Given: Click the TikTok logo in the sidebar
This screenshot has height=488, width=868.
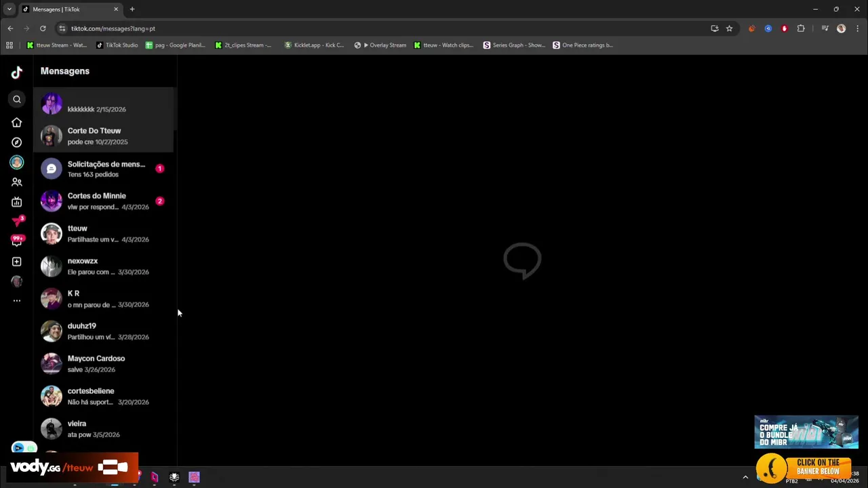Looking at the screenshot, I should click(x=17, y=73).
